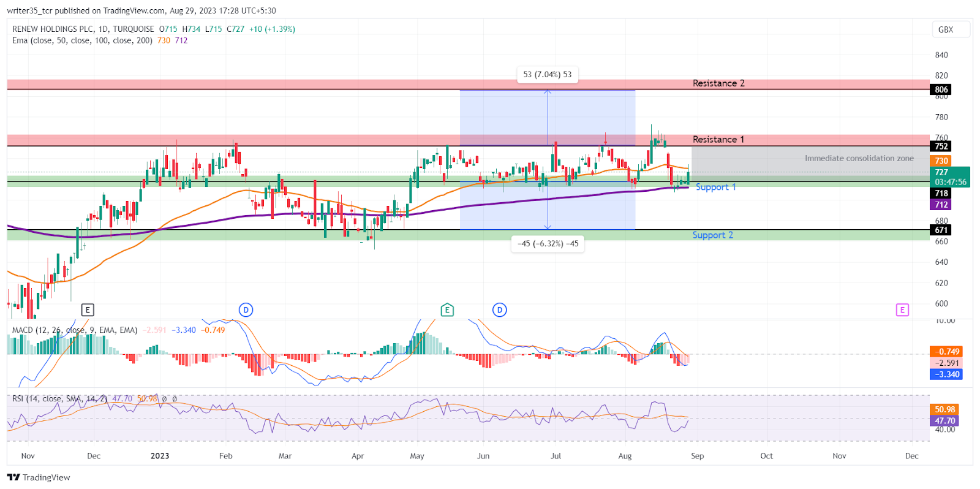The width and height of the screenshot is (980, 489).
Task: Select the RSI indicator legend
Action: [x=59, y=398]
